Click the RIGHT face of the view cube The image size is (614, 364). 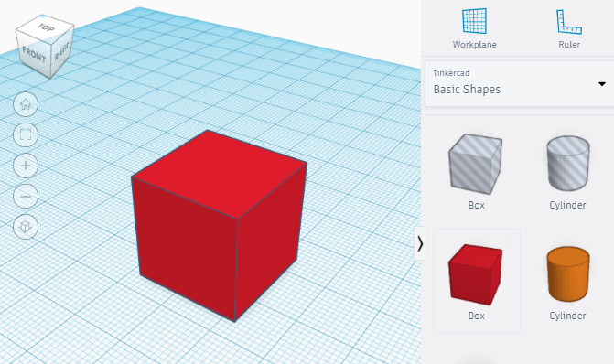62,51
